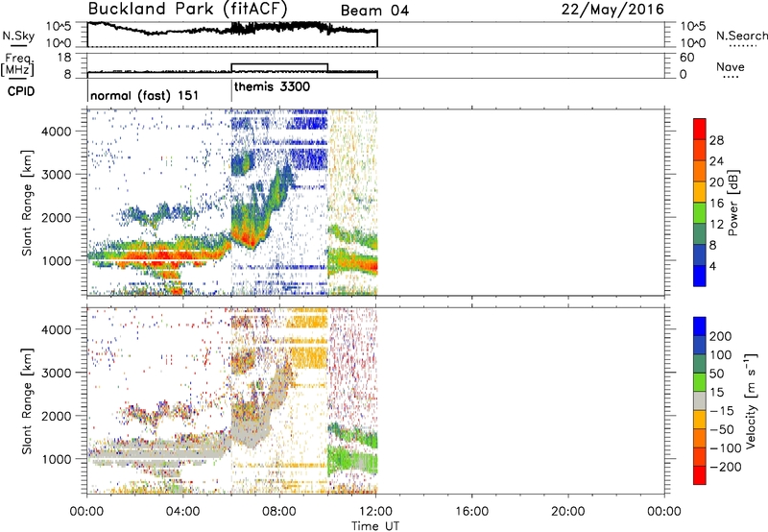Click the '12:00' time axis tick

[x=375, y=512]
